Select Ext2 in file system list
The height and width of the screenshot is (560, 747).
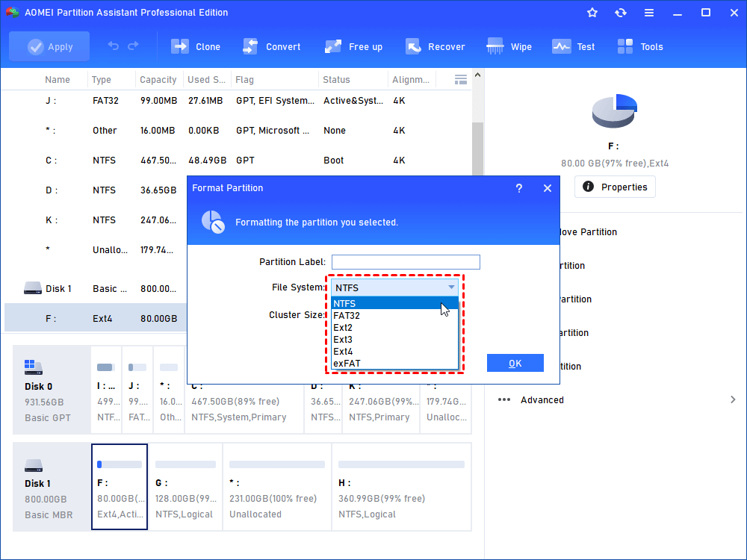(394, 328)
